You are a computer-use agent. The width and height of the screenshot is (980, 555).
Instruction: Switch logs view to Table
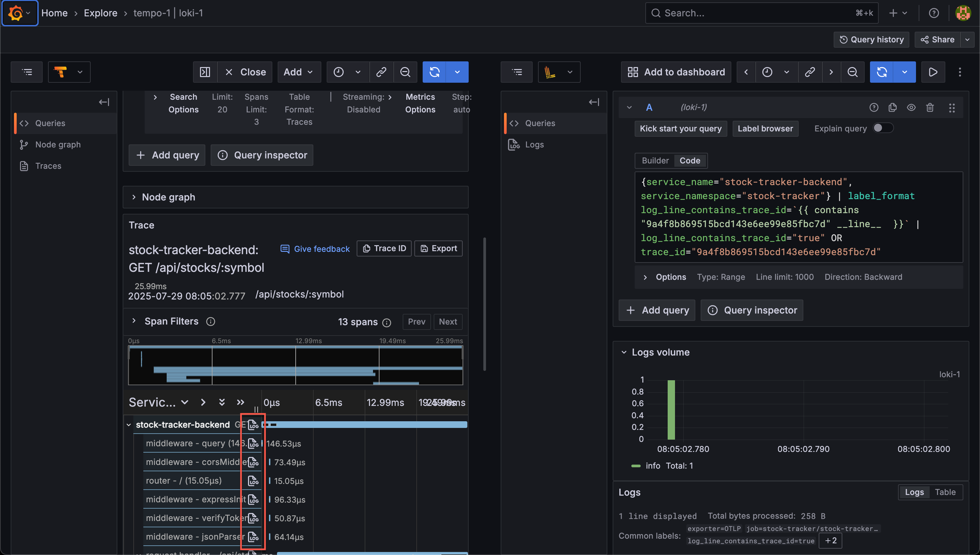tap(945, 492)
